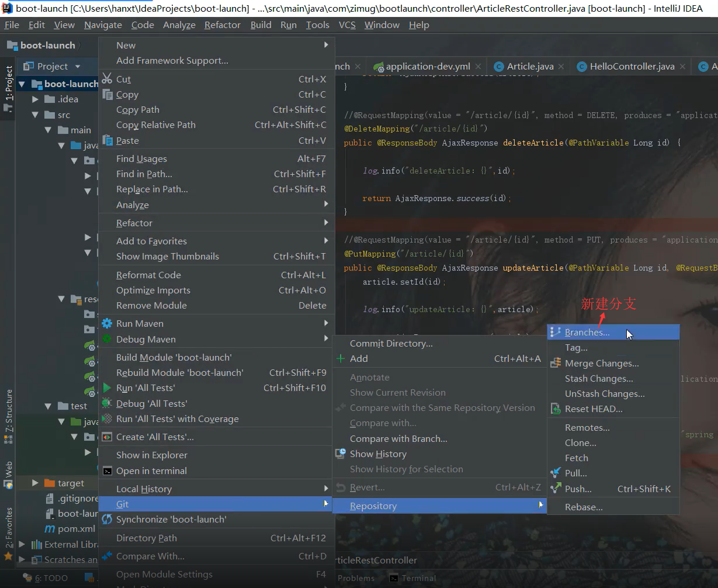Viewport: 718px width, 588px height.
Task: Click the orange target folder icon
Action: pyautogui.click(x=50, y=483)
